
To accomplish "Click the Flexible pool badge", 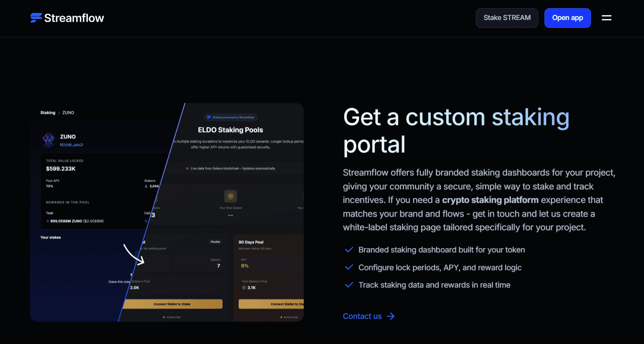I will pos(216,242).
